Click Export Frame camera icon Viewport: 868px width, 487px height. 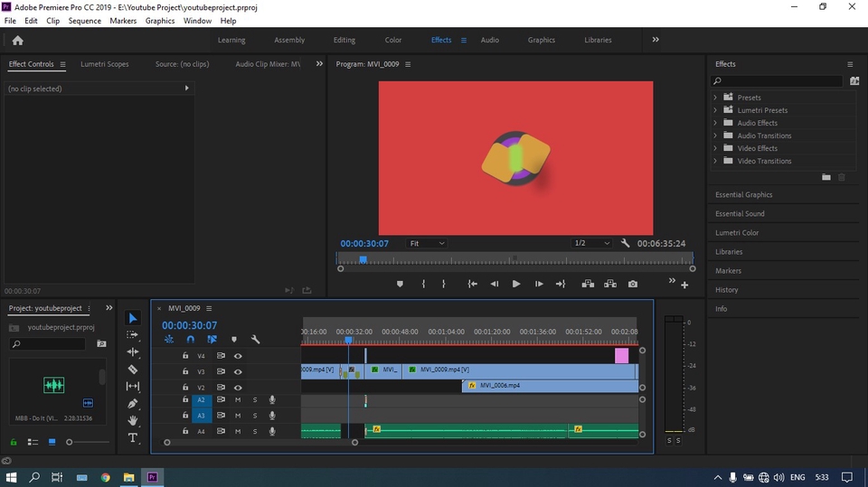633,284
